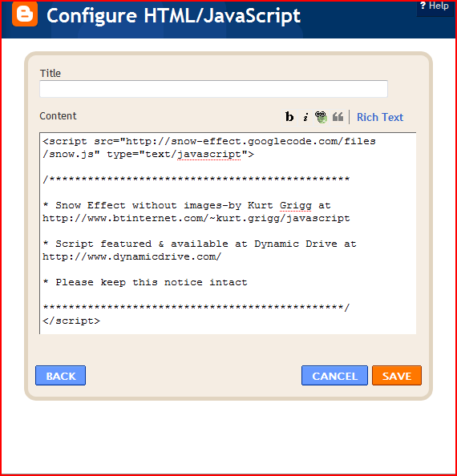Switch editor to Rich Text mode

pos(380,117)
